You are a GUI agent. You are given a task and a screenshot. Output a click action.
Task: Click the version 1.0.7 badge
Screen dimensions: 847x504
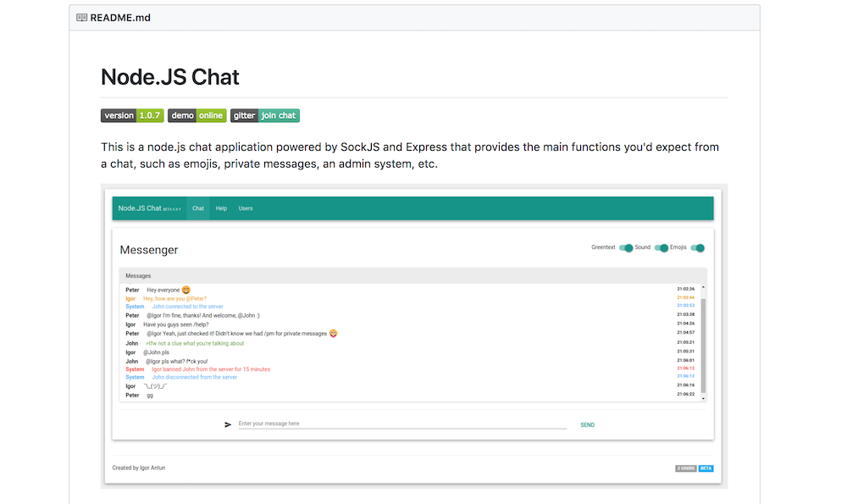132,115
